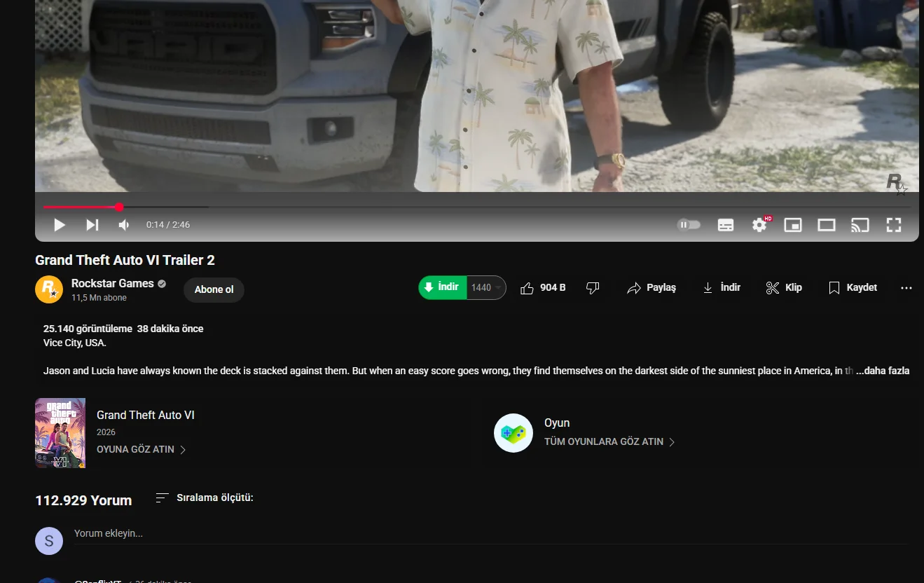Click the Rockstar Games channel avatar
The height and width of the screenshot is (583, 924).
point(49,289)
